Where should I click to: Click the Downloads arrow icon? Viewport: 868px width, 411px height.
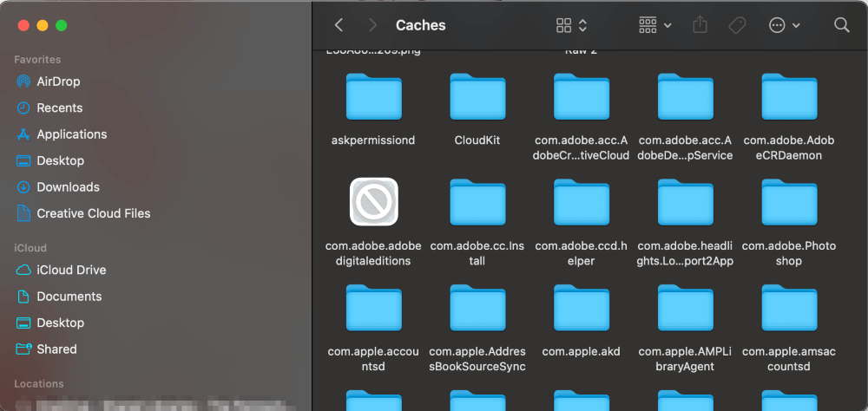23,187
